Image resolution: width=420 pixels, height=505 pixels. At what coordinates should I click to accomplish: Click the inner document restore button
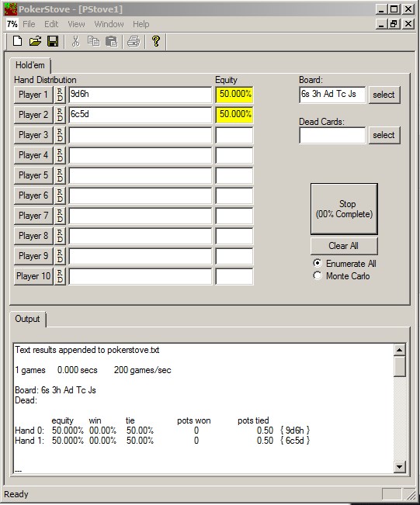tap(394, 24)
